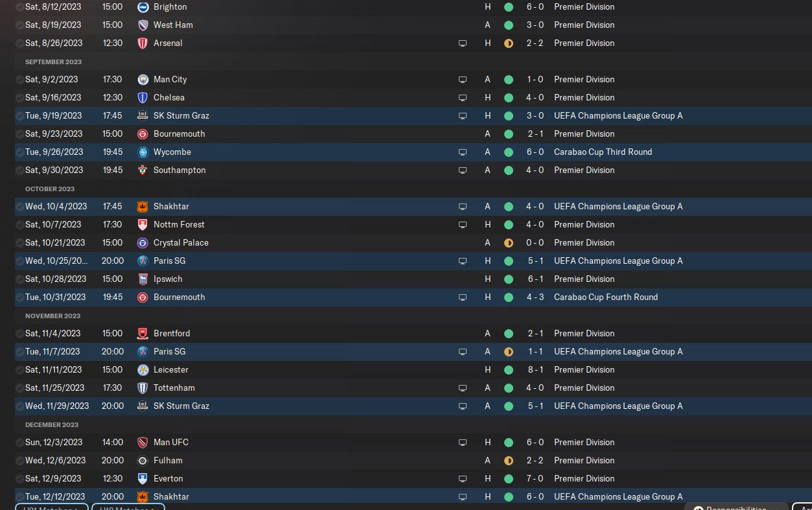Click the checkmark beside Sun, 12/3/2023
This screenshot has width=812, height=510.
20,443
